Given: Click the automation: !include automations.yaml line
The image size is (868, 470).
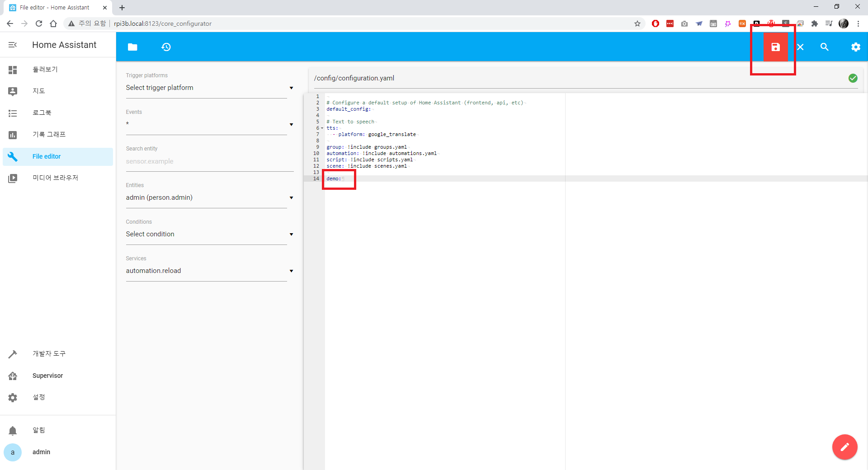Looking at the screenshot, I should 382,153.
